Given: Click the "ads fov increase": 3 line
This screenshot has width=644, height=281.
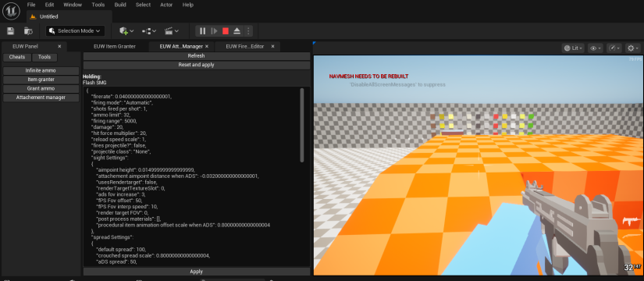Looking at the screenshot, I should click(x=120, y=194).
